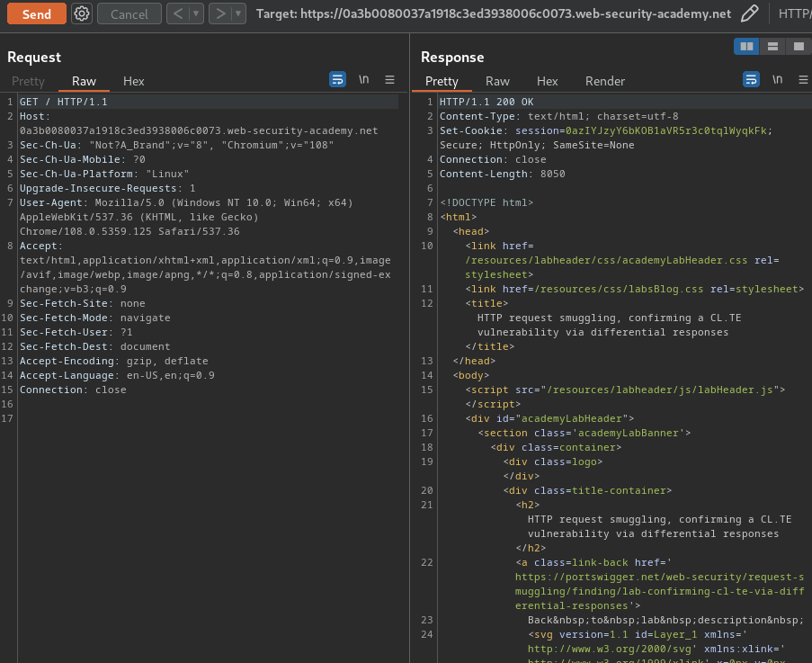Edit target with the pencil icon
The width and height of the screenshot is (812, 663).
pos(749,13)
